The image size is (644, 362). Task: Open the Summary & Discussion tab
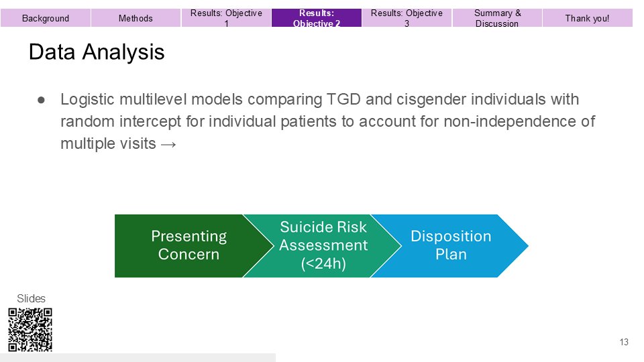click(497, 18)
